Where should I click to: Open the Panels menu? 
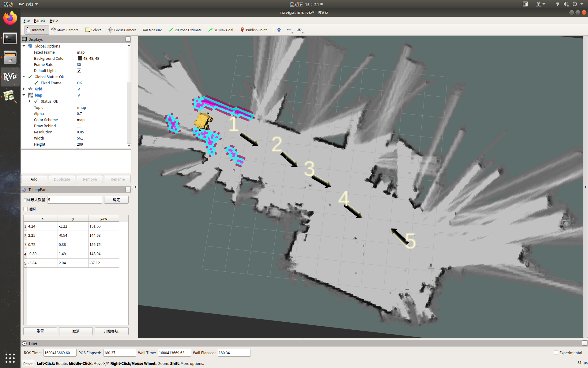tap(39, 21)
